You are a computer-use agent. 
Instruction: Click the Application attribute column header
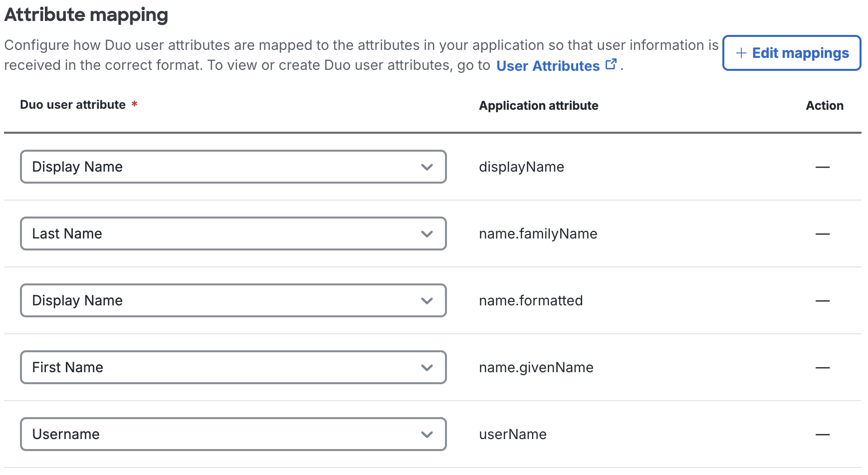pyautogui.click(x=539, y=105)
